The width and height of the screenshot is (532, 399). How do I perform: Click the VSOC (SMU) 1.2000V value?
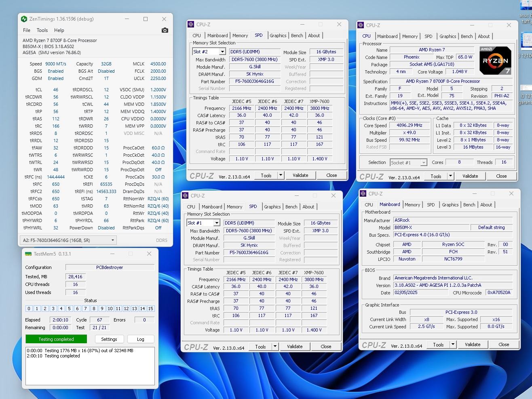pos(158,90)
